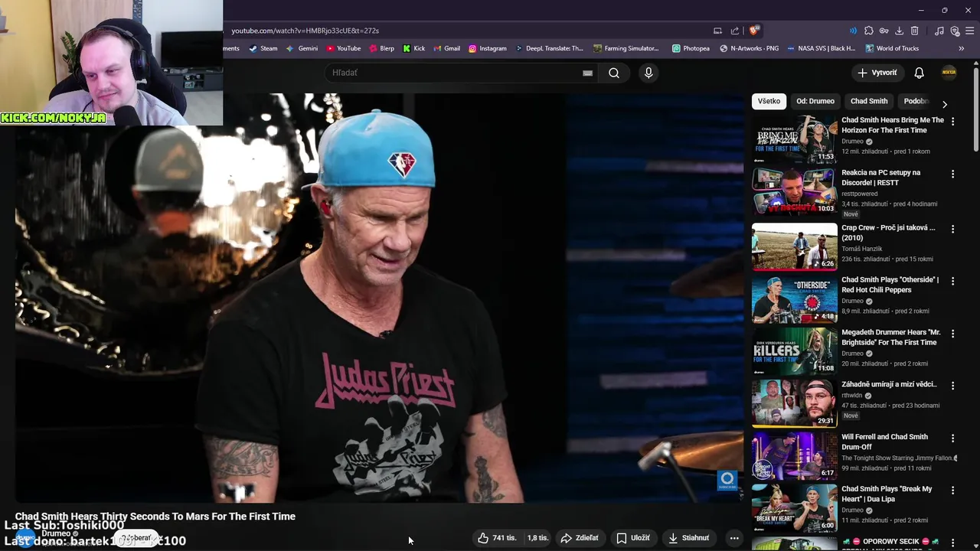
Task: Open options for Reakcia na PC setupy video
Action: pos(952,174)
